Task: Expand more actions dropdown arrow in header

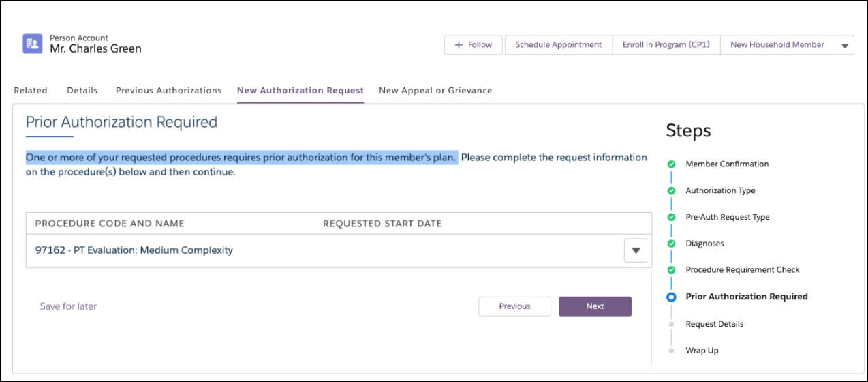Action: point(844,45)
